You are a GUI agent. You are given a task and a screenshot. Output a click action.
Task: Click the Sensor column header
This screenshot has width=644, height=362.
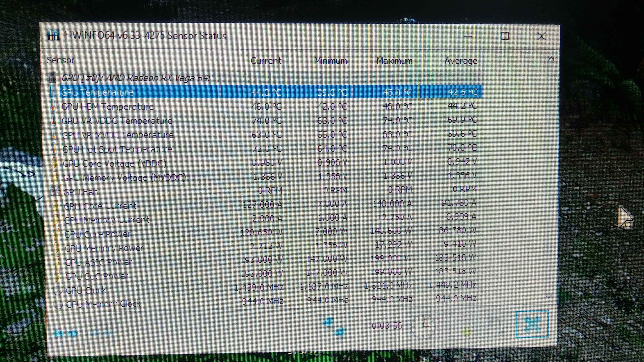(x=61, y=60)
